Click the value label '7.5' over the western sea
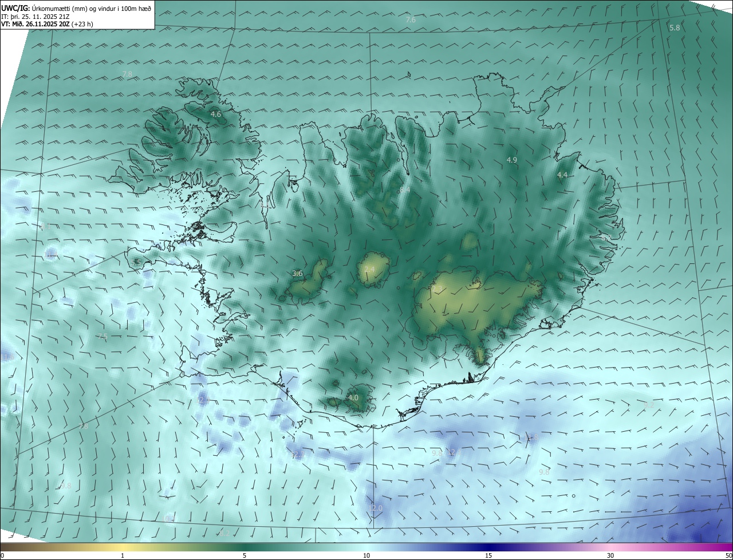733x560 pixels. (x=103, y=337)
